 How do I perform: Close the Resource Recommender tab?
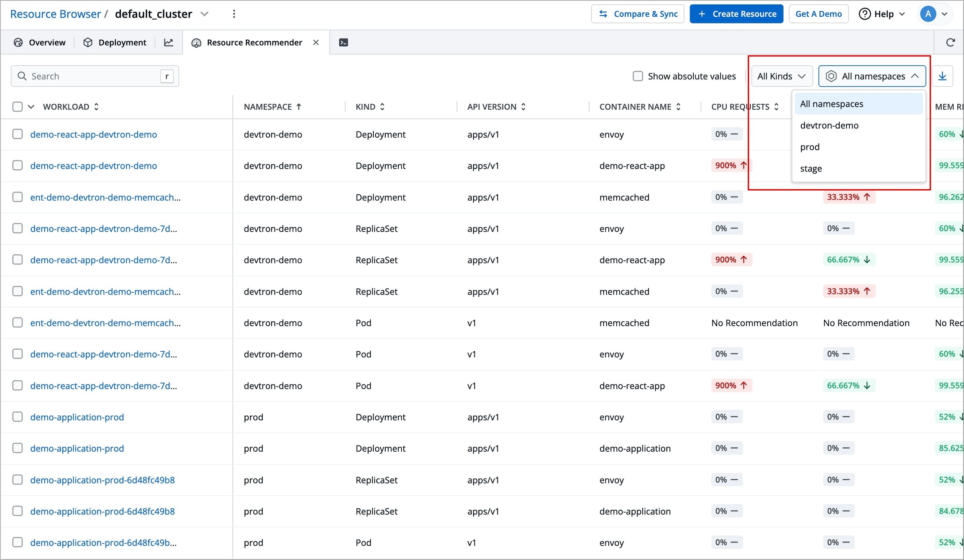point(316,42)
